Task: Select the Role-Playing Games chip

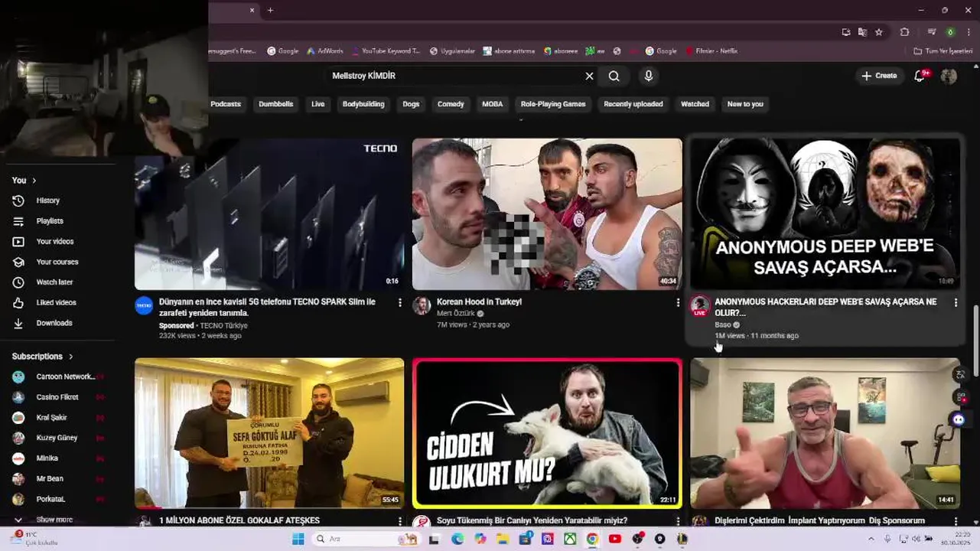Action: pos(553,104)
